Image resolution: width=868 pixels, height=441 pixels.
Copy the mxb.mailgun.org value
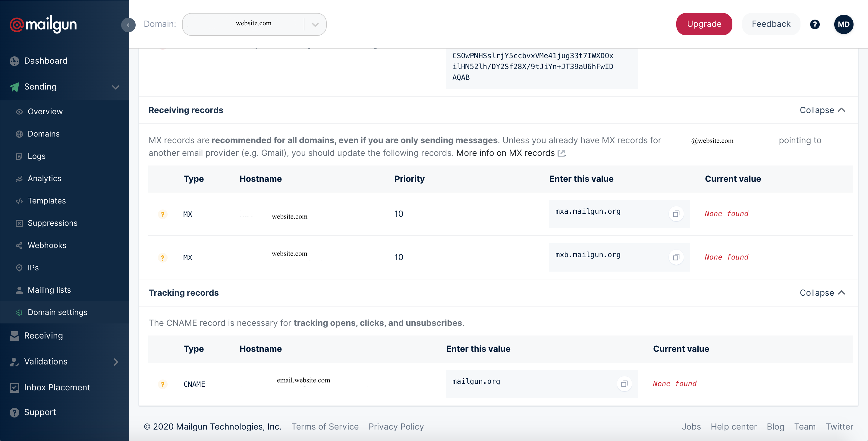(x=676, y=257)
